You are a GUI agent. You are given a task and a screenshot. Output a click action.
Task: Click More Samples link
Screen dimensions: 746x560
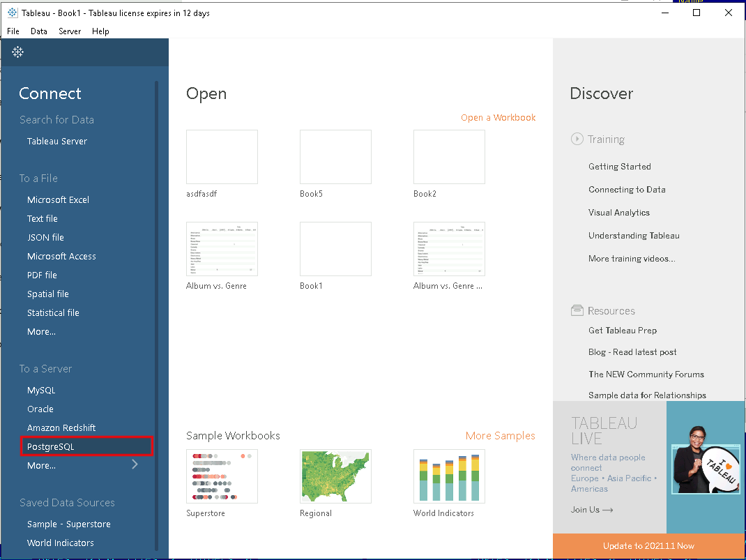(x=501, y=435)
